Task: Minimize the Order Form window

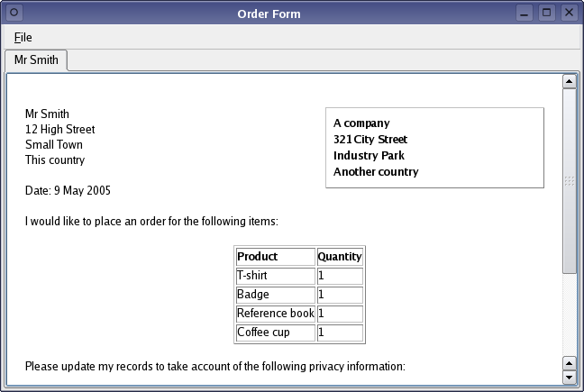Action: point(524,13)
